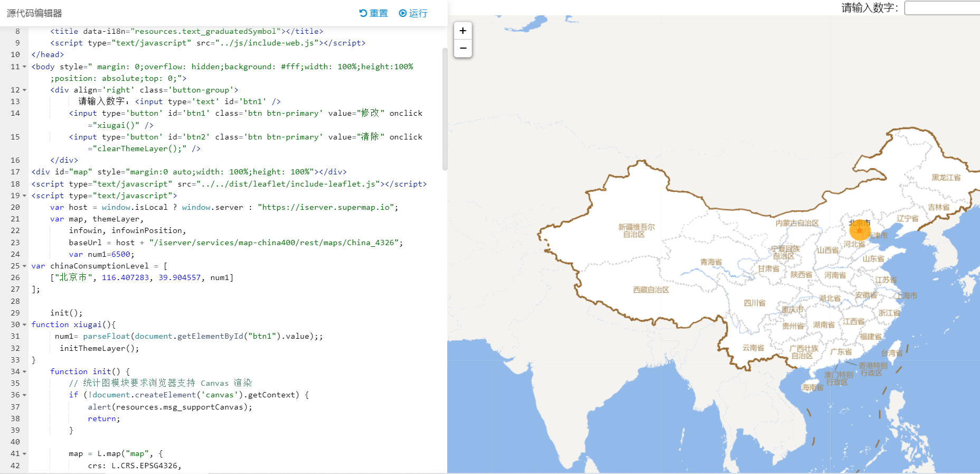Image resolution: width=980 pixels, height=474 pixels.
Task: Click the function xiugai() code line
Action: click(73, 324)
